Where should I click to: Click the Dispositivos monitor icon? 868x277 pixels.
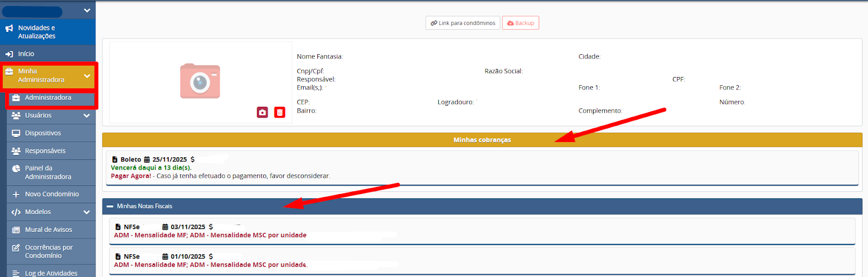16,133
